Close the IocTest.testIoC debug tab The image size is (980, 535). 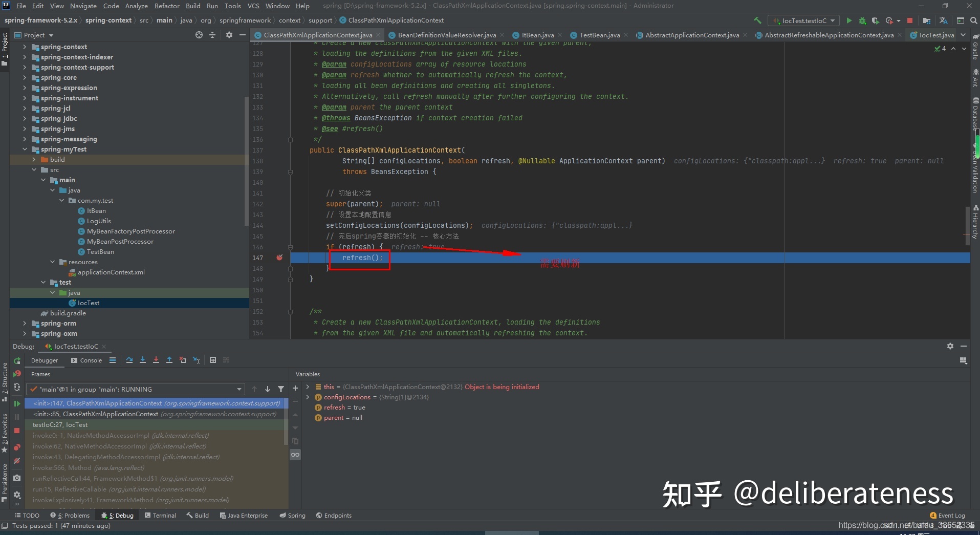[x=104, y=347]
